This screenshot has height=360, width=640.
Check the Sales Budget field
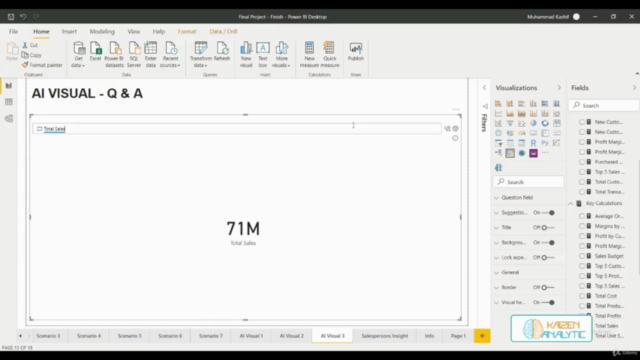(582, 256)
